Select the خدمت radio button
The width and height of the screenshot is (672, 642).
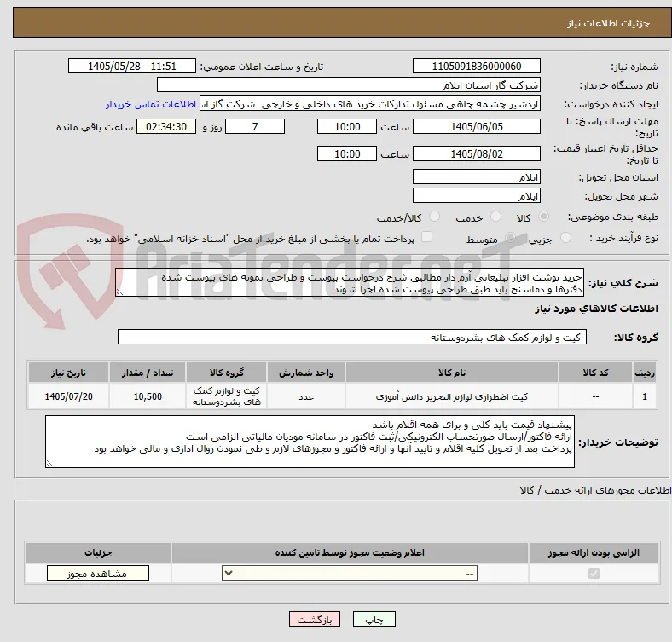(495, 217)
